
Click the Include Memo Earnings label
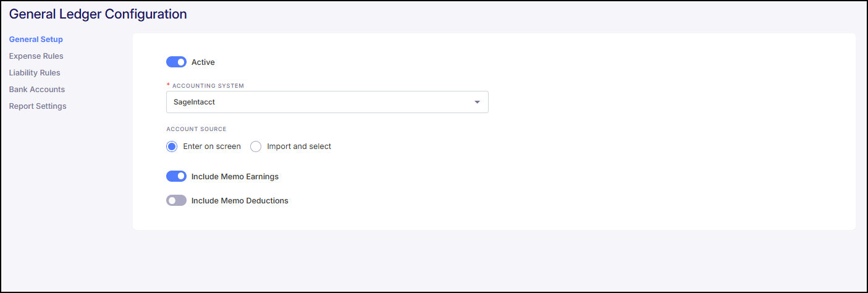tap(235, 177)
